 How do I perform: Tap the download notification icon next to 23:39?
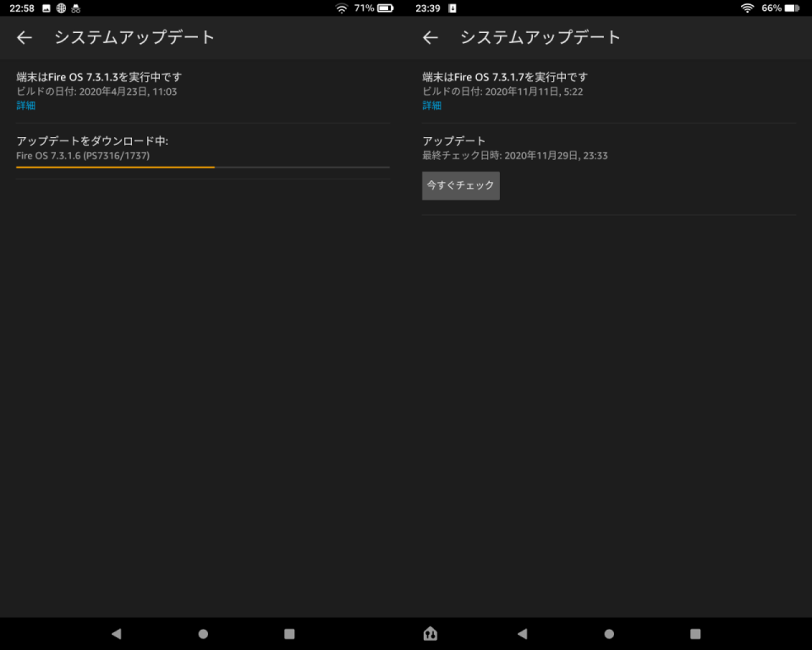(x=453, y=8)
